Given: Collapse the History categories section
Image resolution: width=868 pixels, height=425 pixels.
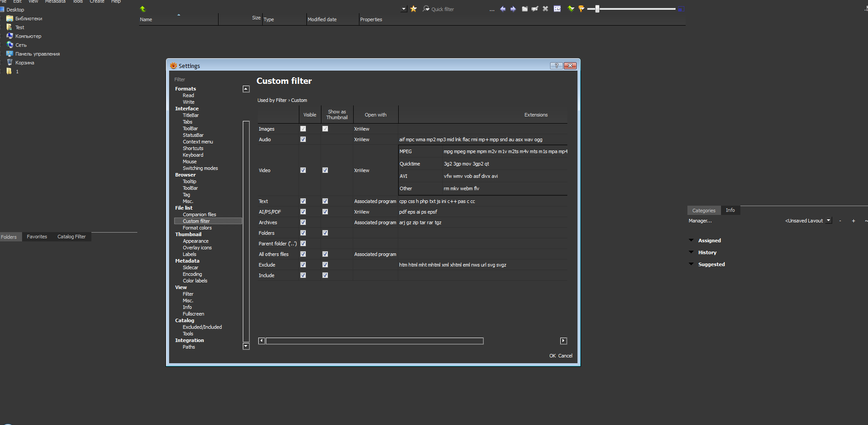Looking at the screenshot, I should [x=691, y=252].
